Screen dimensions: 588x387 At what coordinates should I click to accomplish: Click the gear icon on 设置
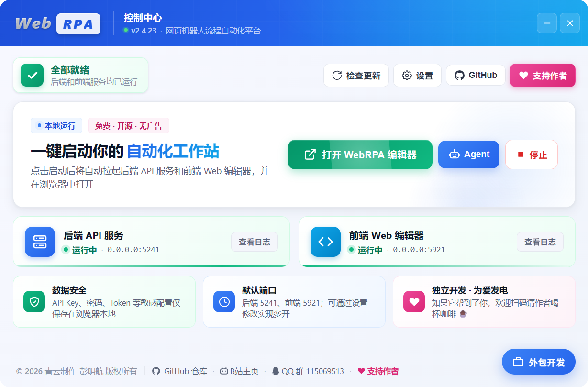click(407, 76)
